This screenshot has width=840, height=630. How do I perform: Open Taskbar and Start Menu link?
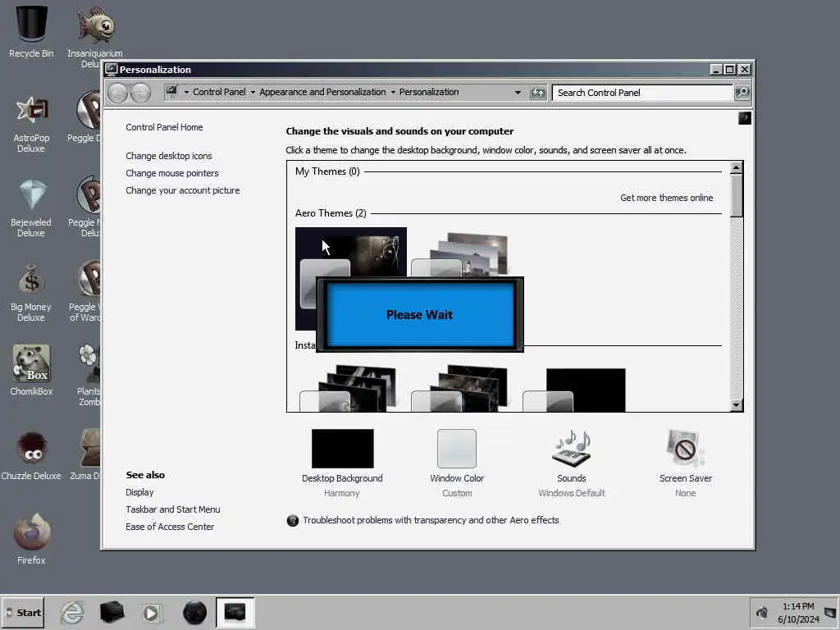point(172,509)
